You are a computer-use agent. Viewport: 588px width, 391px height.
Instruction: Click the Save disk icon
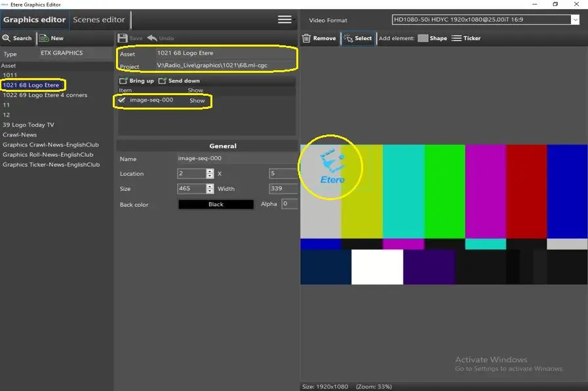coord(123,38)
